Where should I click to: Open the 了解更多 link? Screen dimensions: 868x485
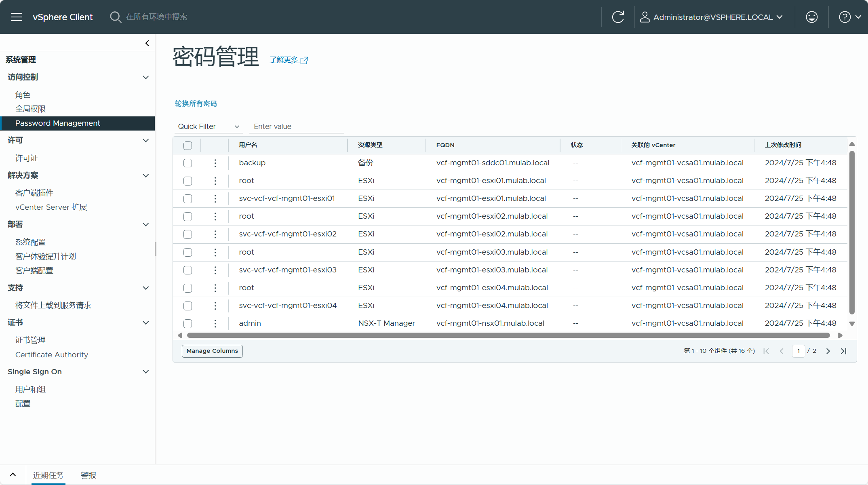[x=289, y=60]
